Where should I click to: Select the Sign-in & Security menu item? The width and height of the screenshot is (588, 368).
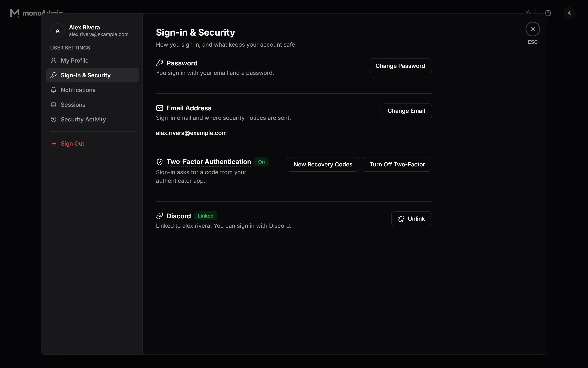pyautogui.click(x=92, y=75)
